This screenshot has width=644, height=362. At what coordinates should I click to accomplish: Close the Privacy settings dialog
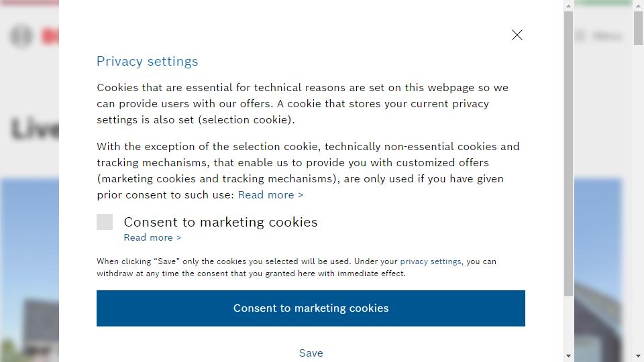tap(517, 35)
